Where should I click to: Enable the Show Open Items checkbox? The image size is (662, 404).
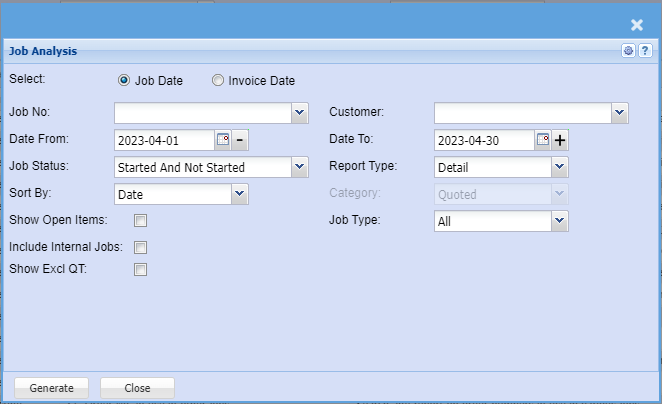coord(141,221)
